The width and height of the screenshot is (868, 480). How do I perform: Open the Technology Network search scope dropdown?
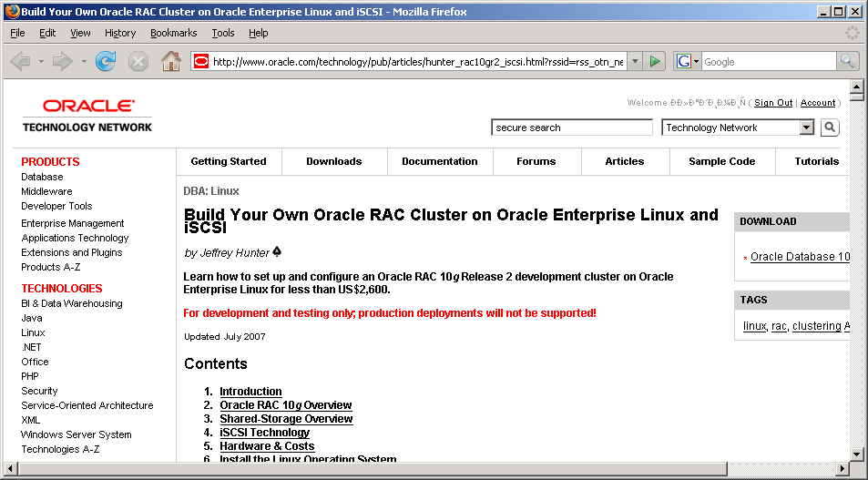tap(806, 128)
